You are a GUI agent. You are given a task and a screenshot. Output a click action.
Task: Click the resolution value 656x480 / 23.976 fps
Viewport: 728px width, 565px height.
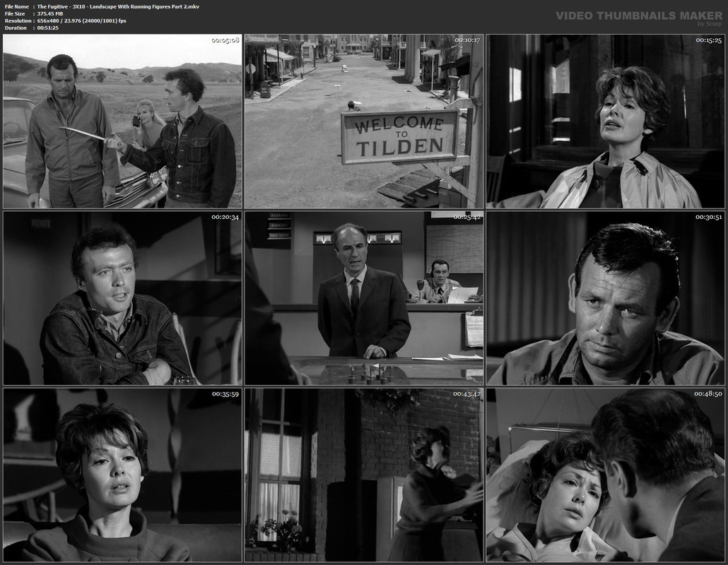coord(82,21)
